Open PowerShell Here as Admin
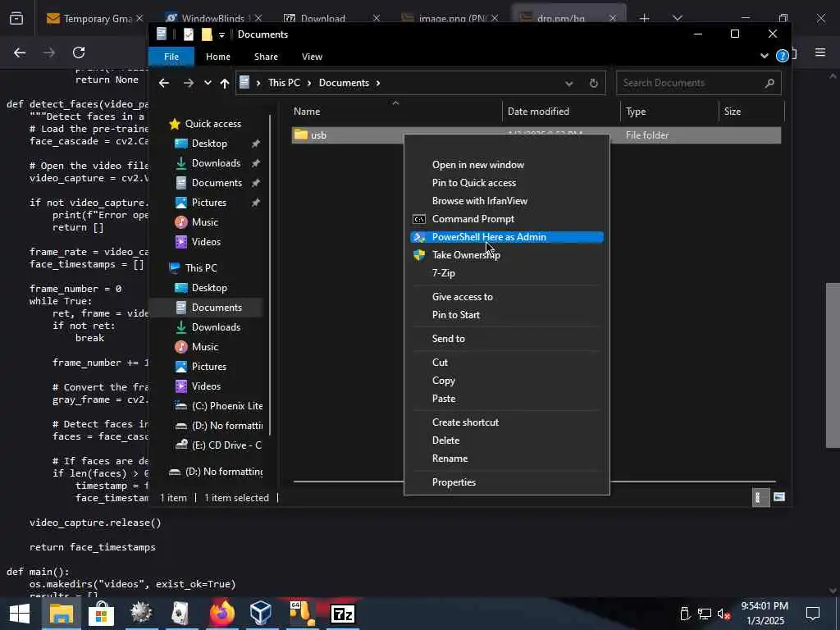840x630 pixels. pyautogui.click(x=506, y=237)
